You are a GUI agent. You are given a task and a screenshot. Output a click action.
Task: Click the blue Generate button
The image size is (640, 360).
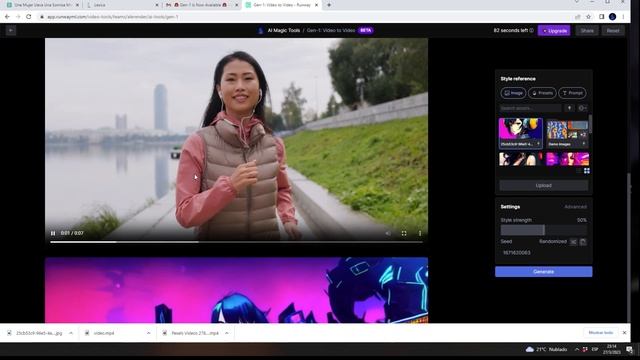tap(544, 272)
